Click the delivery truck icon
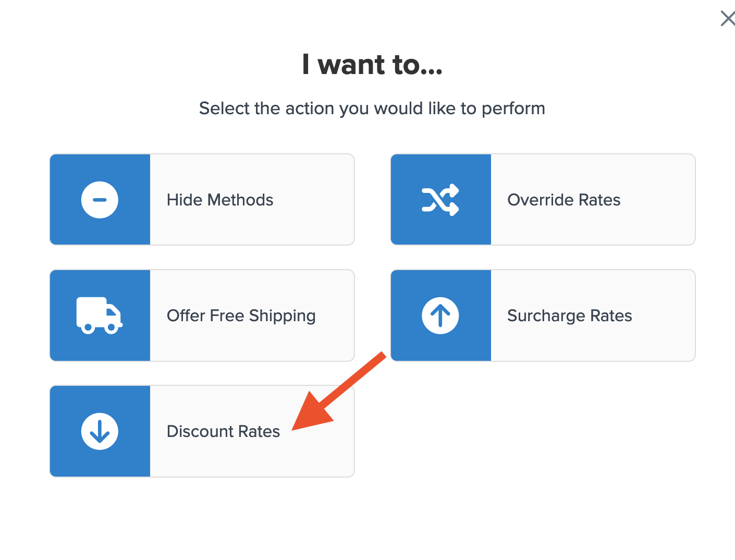The height and width of the screenshot is (560, 735). 99,315
